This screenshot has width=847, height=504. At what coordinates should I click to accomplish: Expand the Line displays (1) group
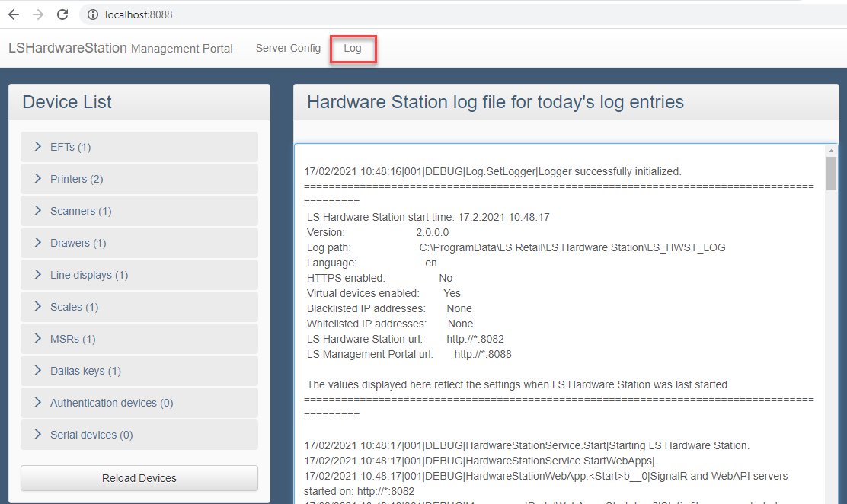pos(88,275)
